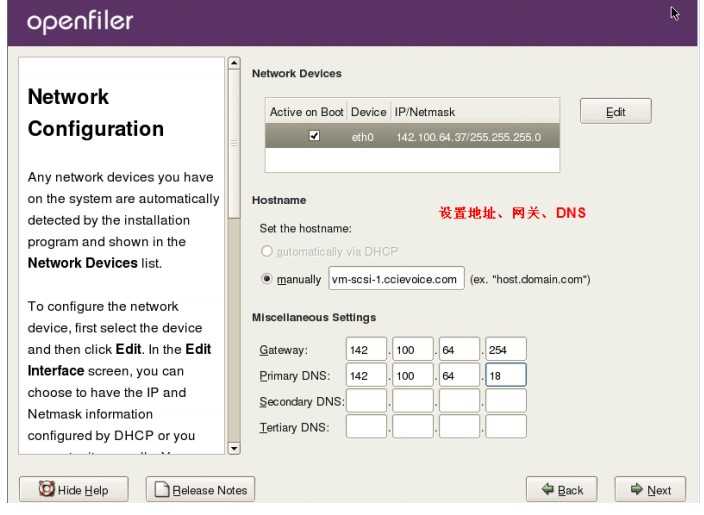Click the Hide Help lifebuoy icon
The image size is (704, 515).
[46, 489]
